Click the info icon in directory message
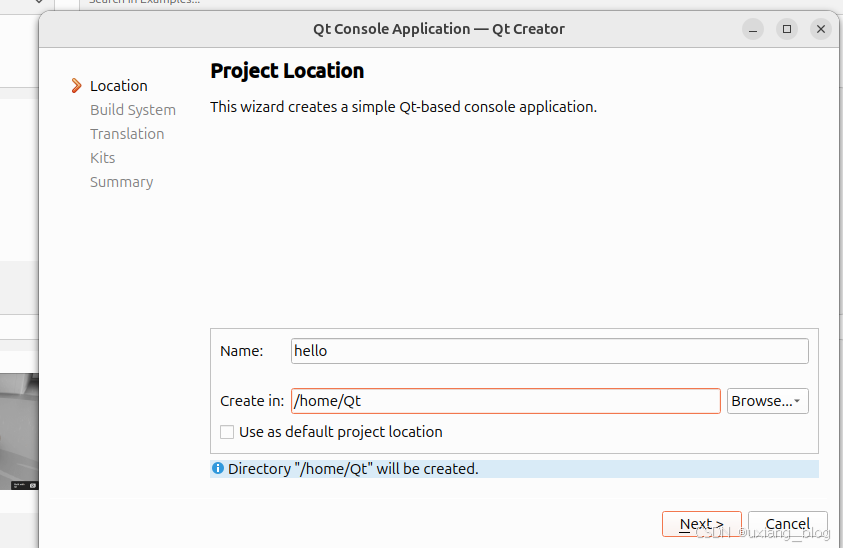843x548 pixels. click(218, 468)
